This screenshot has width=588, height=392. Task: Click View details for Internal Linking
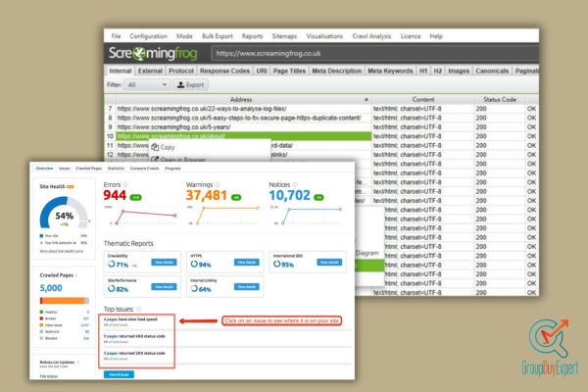click(x=246, y=287)
